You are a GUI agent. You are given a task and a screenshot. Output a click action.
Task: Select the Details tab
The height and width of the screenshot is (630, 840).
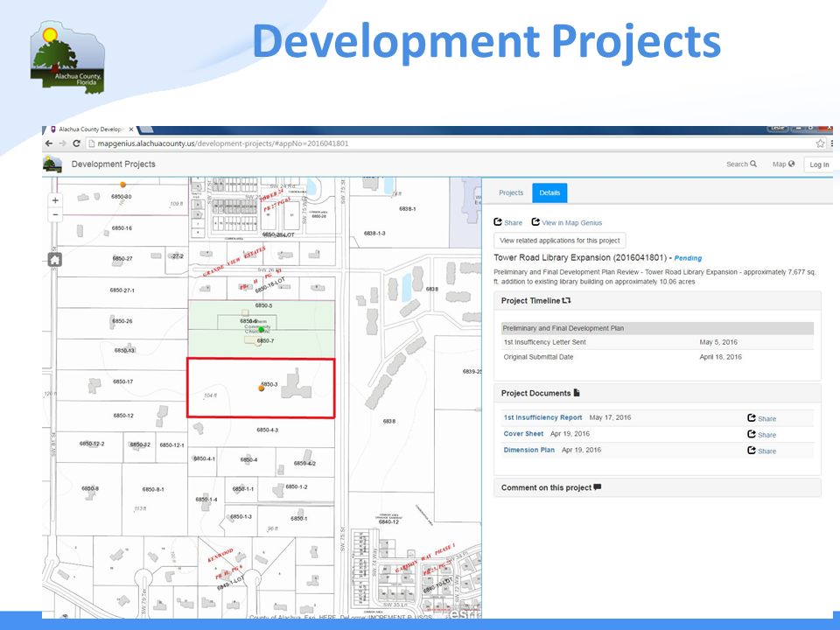(x=549, y=192)
